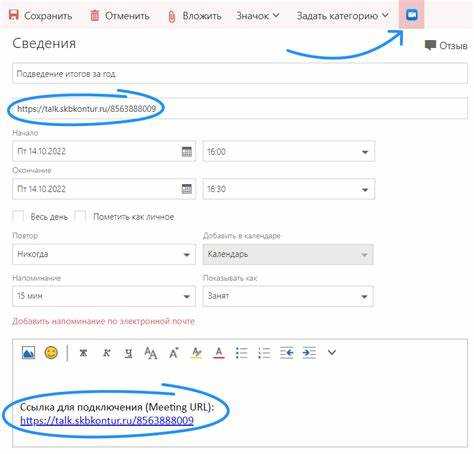Click the location field with meeting URL
This screenshot has width=474, height=454.
[x=240, y=108]
